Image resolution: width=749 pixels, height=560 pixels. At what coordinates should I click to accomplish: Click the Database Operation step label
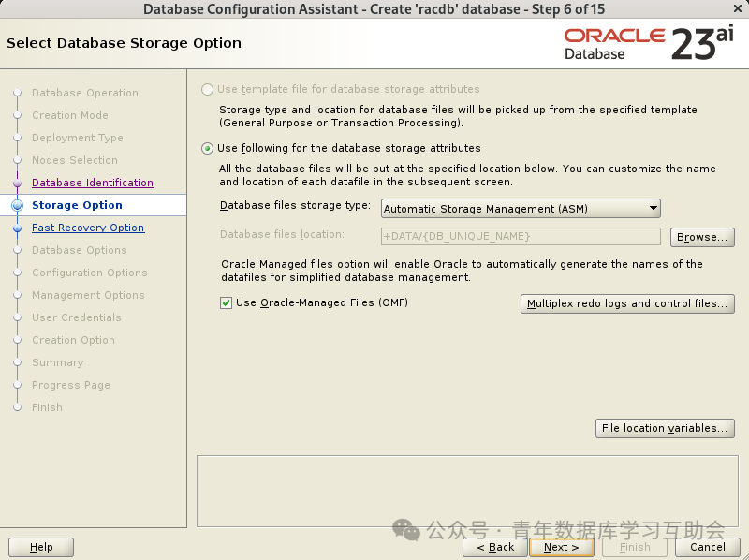coord(85,93)
